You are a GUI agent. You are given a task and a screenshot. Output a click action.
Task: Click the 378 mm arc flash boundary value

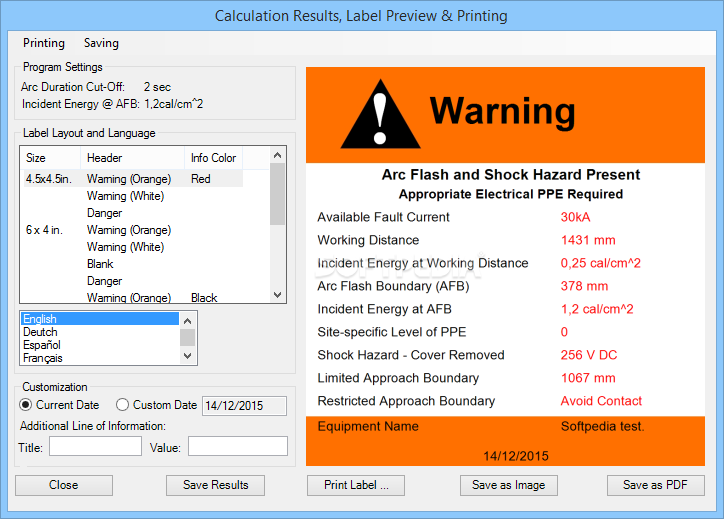585,286
